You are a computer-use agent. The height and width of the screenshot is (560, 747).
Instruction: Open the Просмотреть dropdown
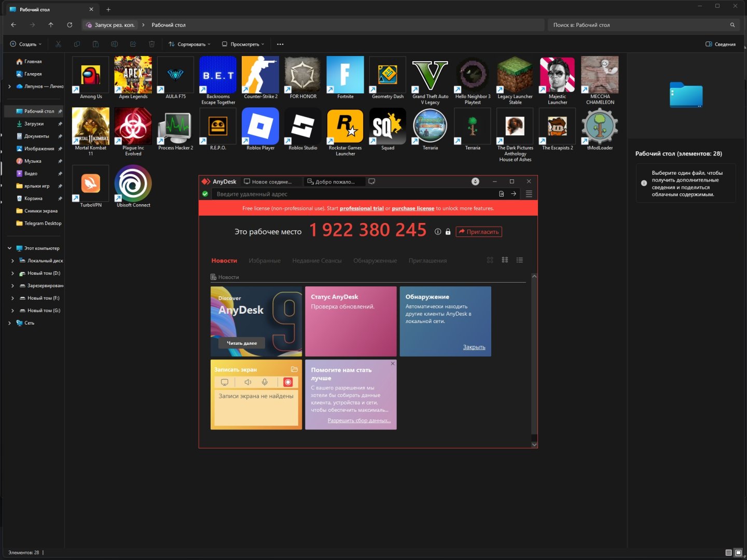243,44
